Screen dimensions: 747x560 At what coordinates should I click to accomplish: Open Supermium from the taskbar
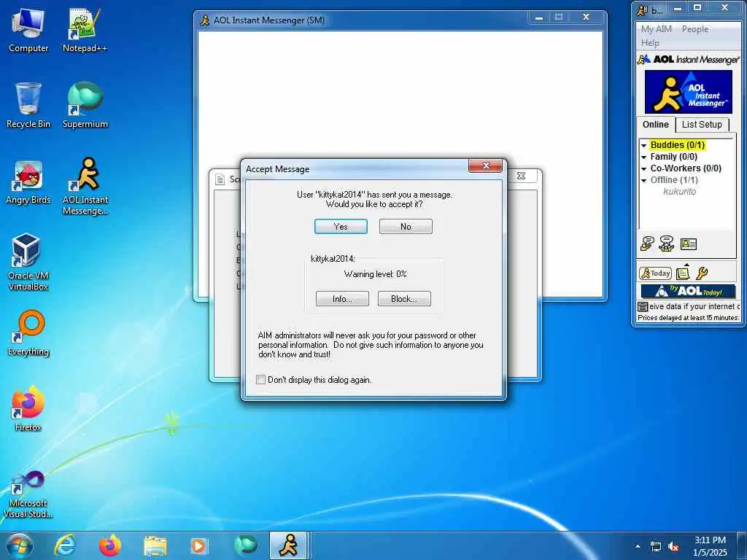[x=245, y=545]
